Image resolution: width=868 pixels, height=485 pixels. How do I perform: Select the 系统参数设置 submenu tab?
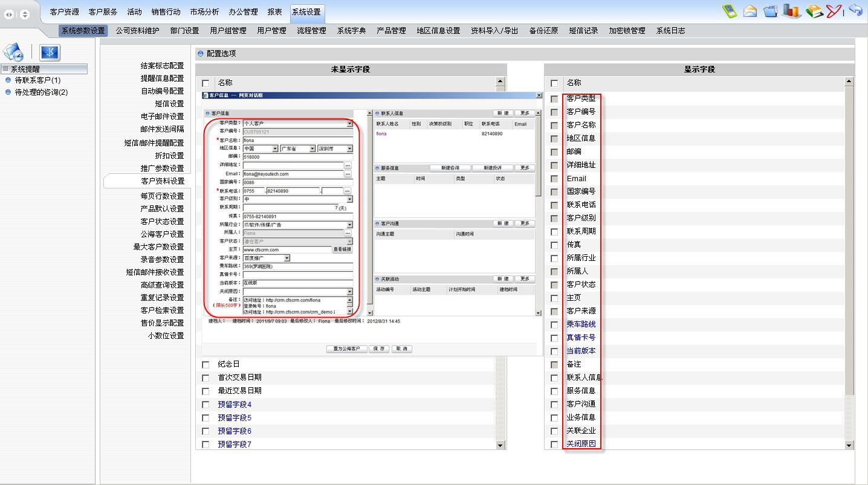point(83,31)
